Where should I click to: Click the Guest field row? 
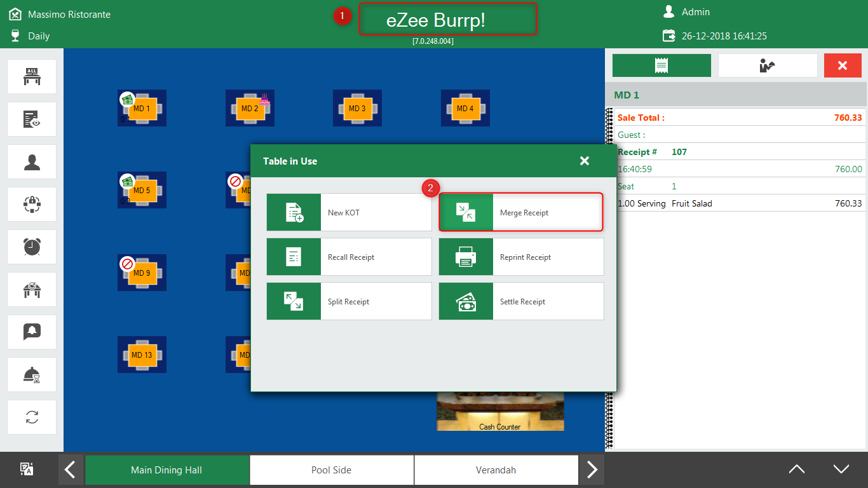click(741, 135)
